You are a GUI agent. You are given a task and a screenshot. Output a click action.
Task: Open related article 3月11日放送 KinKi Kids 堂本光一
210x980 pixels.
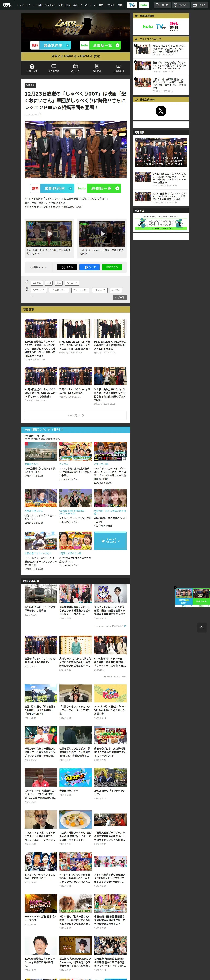pos(161,179)
